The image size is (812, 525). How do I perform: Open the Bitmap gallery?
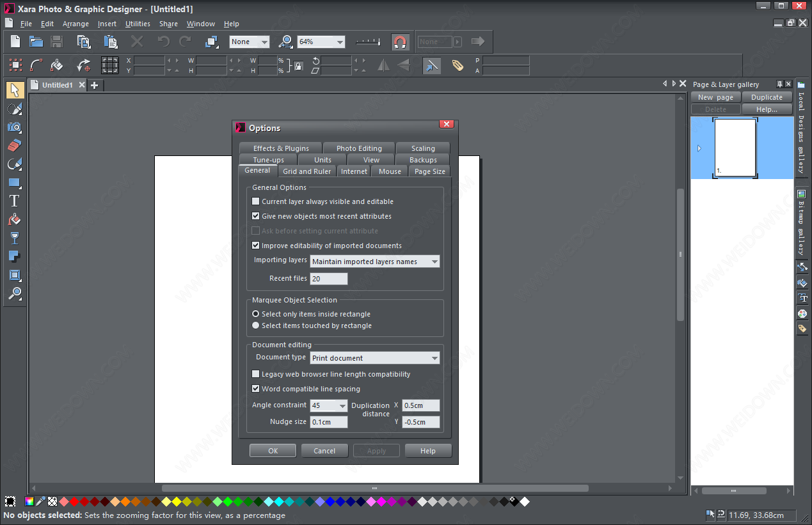coord(800,223)
